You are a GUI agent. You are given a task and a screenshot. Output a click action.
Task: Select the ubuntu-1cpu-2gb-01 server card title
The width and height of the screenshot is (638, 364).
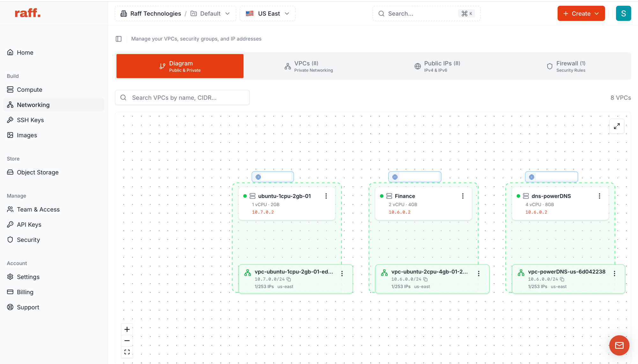pyautogui.click(x=284, y=196)
